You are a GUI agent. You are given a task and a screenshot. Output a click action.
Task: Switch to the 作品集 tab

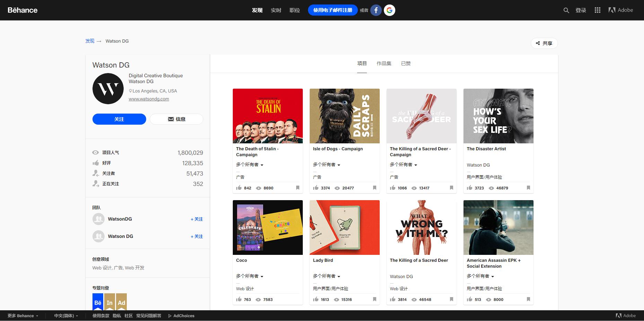(x=384, y=63)
